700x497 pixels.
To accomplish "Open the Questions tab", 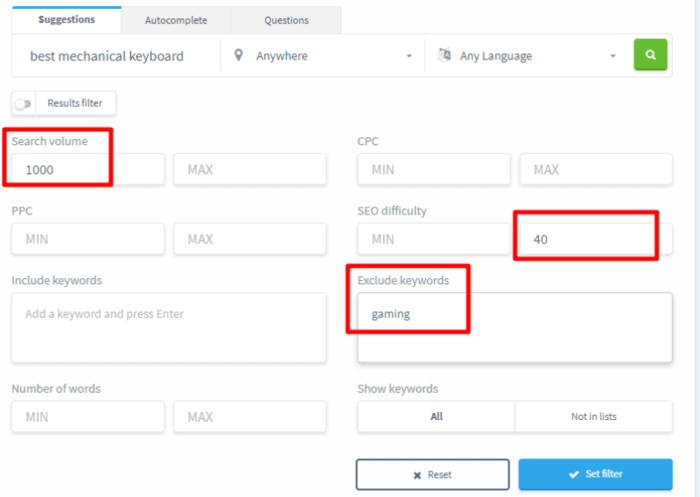I will (x=286, y=20).
